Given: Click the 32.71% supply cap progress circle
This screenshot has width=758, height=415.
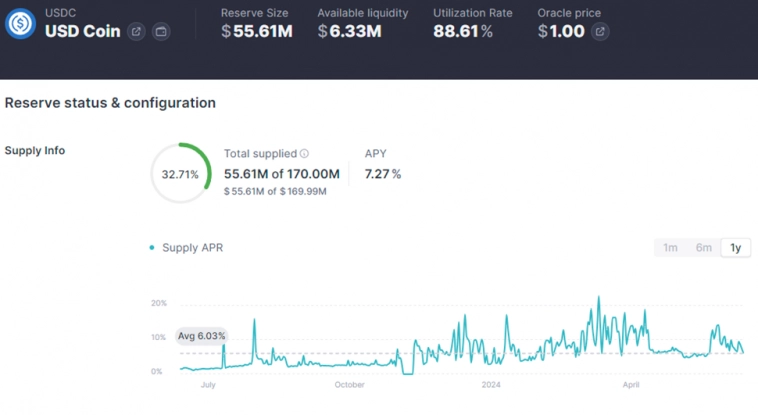Looking at the screenshot, I should (x=180, y=174).
